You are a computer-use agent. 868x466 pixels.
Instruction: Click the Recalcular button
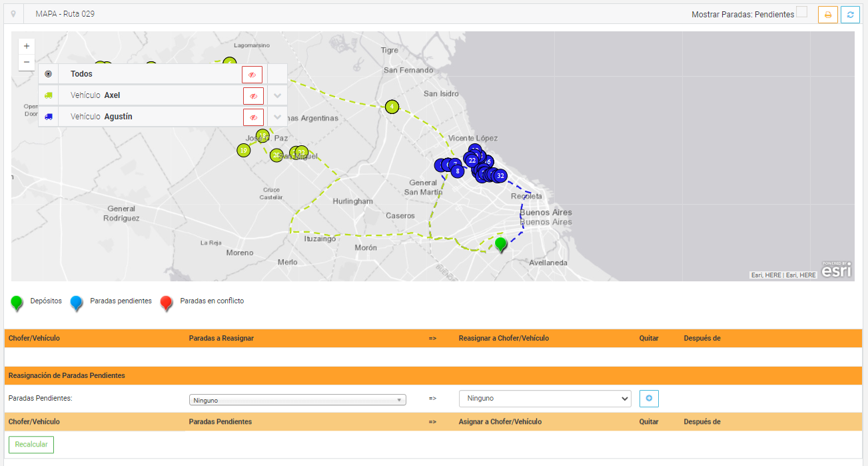[x=31, y=445]
